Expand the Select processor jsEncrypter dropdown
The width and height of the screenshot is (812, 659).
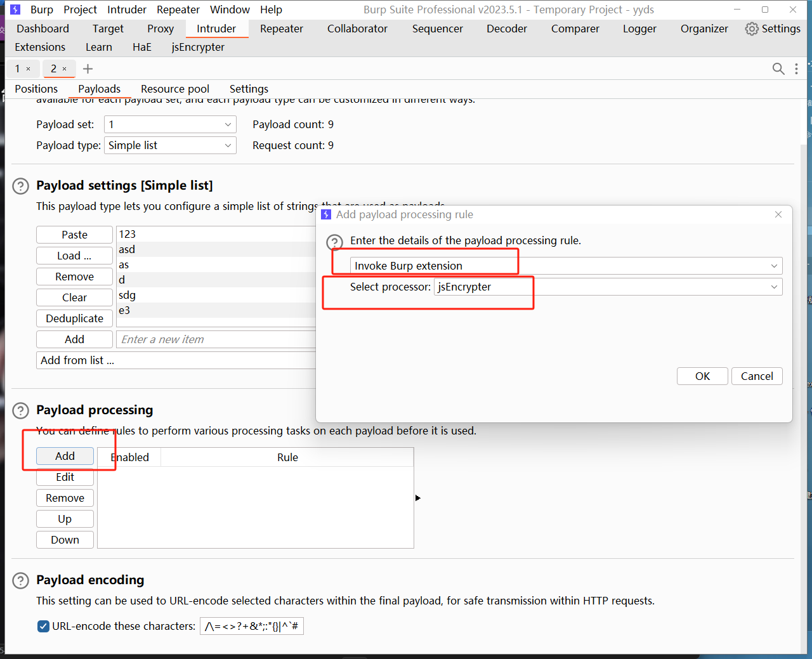point(608,287)
